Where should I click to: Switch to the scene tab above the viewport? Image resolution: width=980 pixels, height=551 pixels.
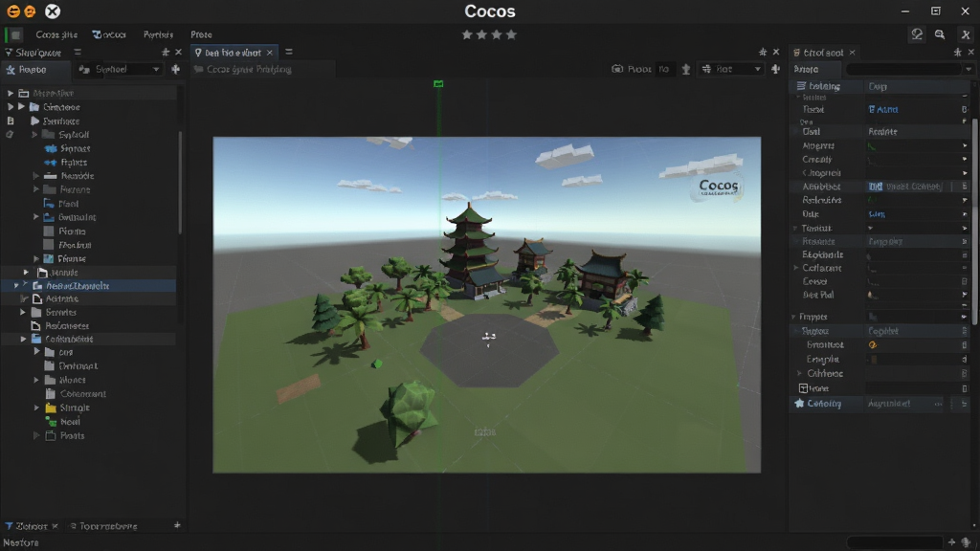[x=233, y=53]
